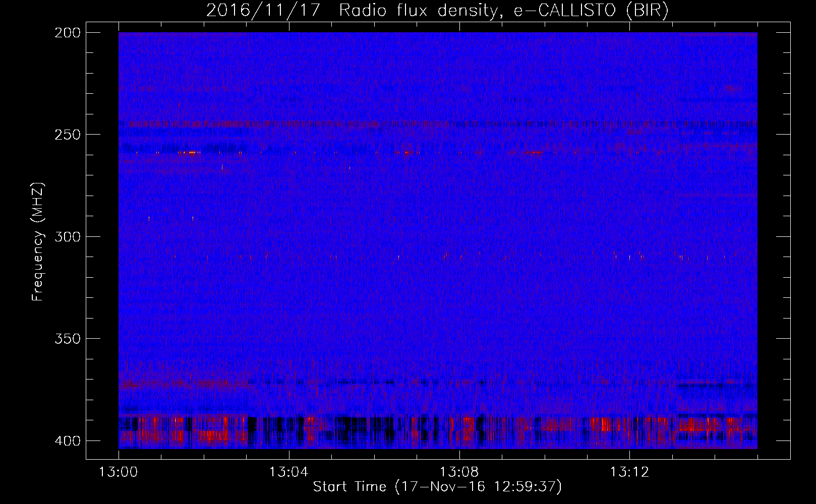Click the 300 frequency tick label
816x504 pixels.
pos(67,236)
